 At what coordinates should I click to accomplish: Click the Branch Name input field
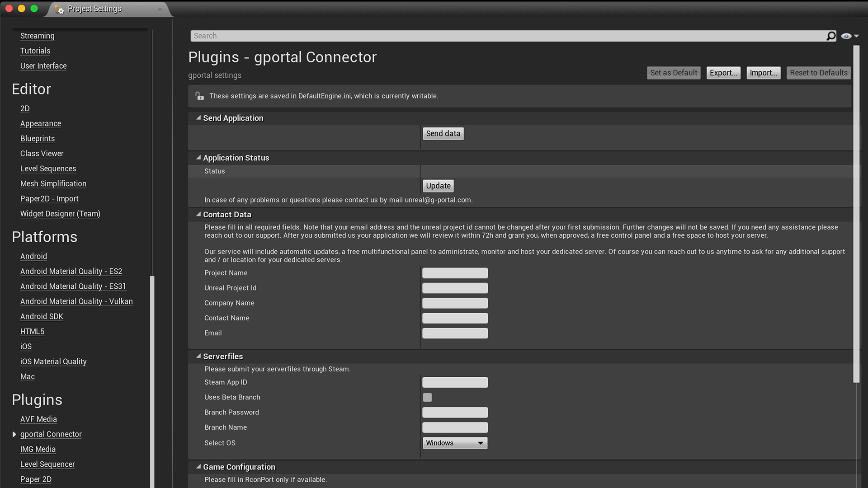tap(455, 427)
